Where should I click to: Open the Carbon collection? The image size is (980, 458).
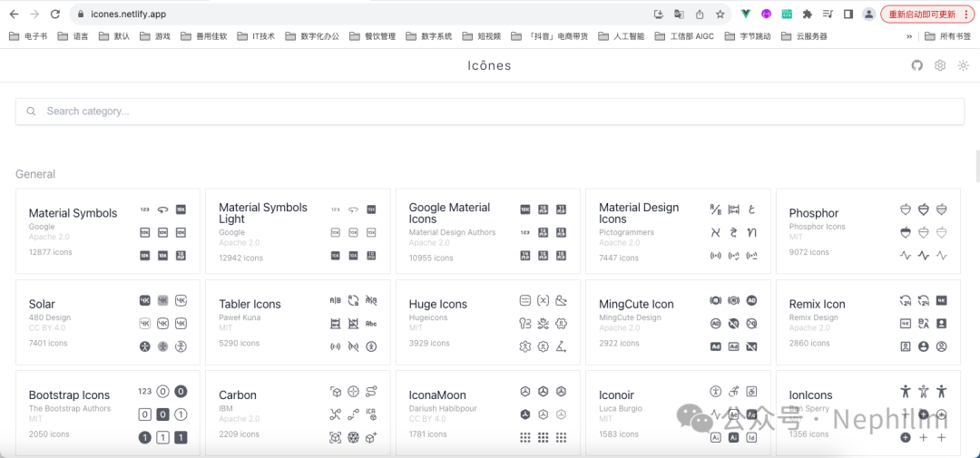(298, 413)
